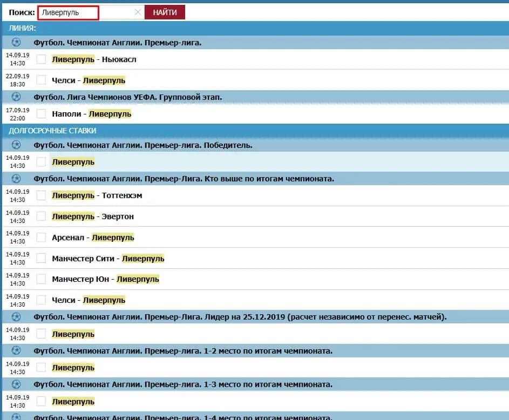Image resolution: width=509 pixels, height=420 pixels.
Task: Tick Ливерпуль checkbox under 1-2 место
Action: point(41,368)
